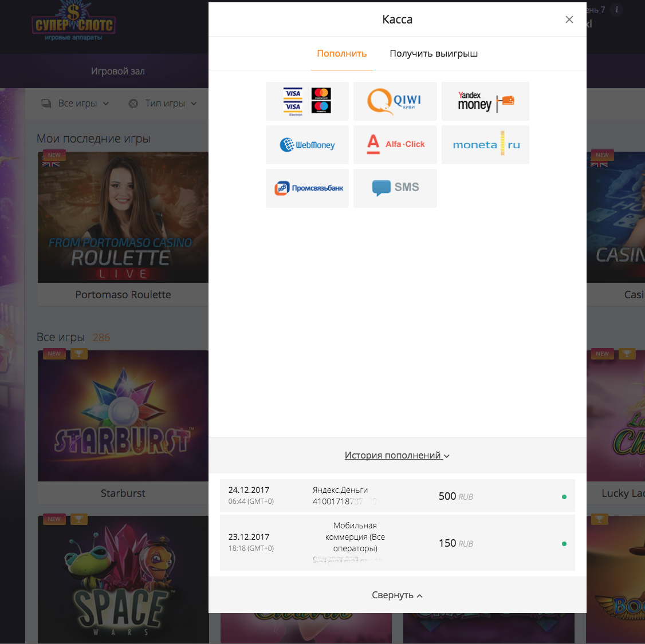Click green status dot for 500 RUB
Viewport: 645px width, 644px height.
pos(564,497)
